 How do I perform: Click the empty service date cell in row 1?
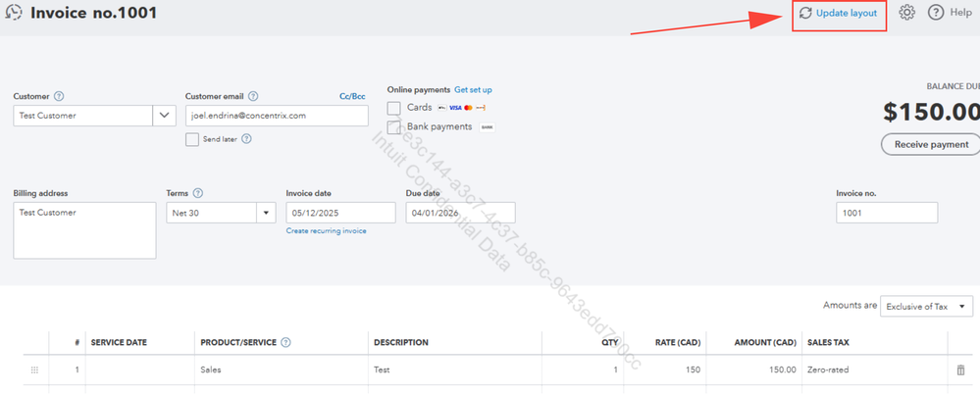click(x=140, y=370)
